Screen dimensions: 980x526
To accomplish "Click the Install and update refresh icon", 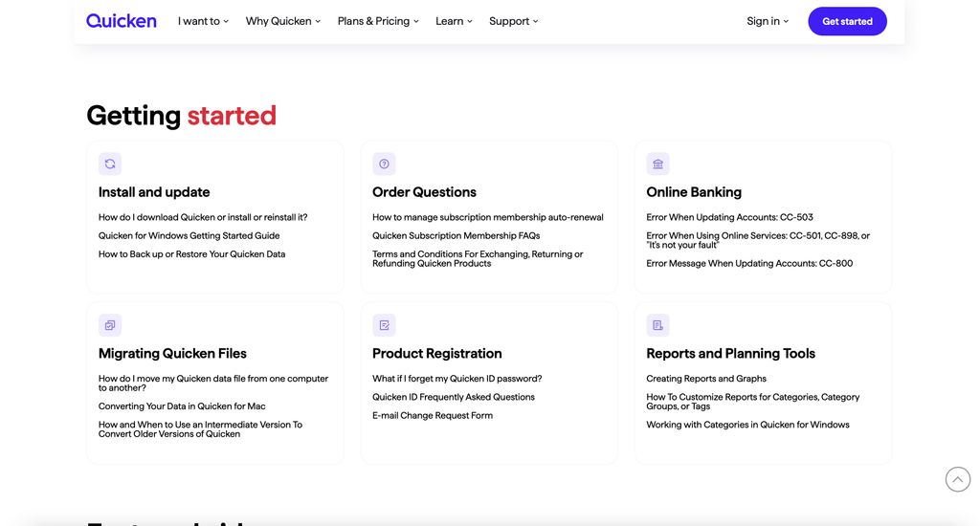I will click(x=110, y=164).
